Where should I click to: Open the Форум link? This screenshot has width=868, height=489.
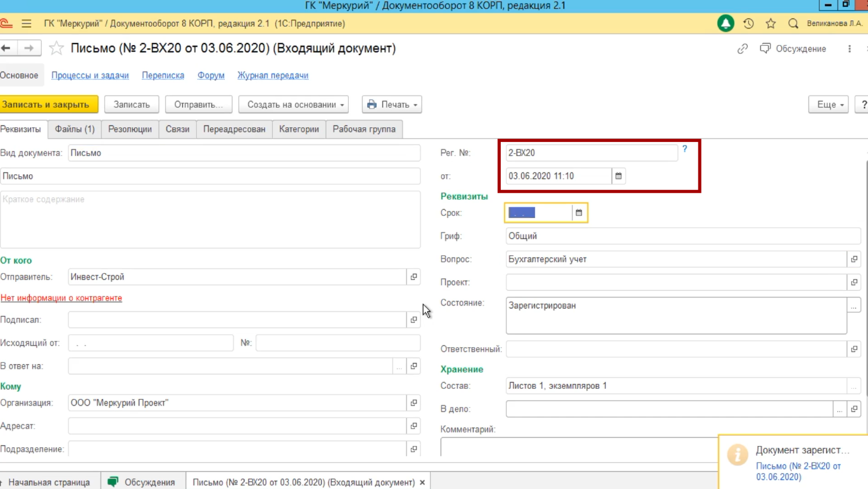click(211, 75)
